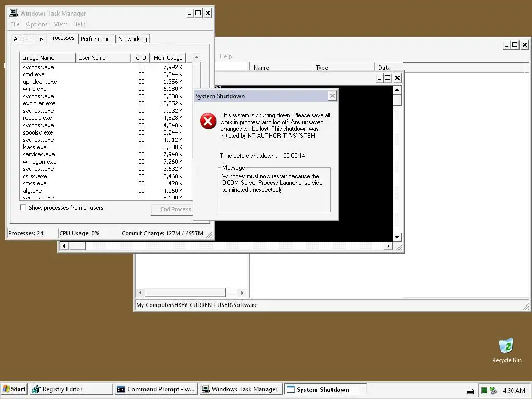
Task: Click the Data column header in Registry Editor
Action: [x=389, y=68]
